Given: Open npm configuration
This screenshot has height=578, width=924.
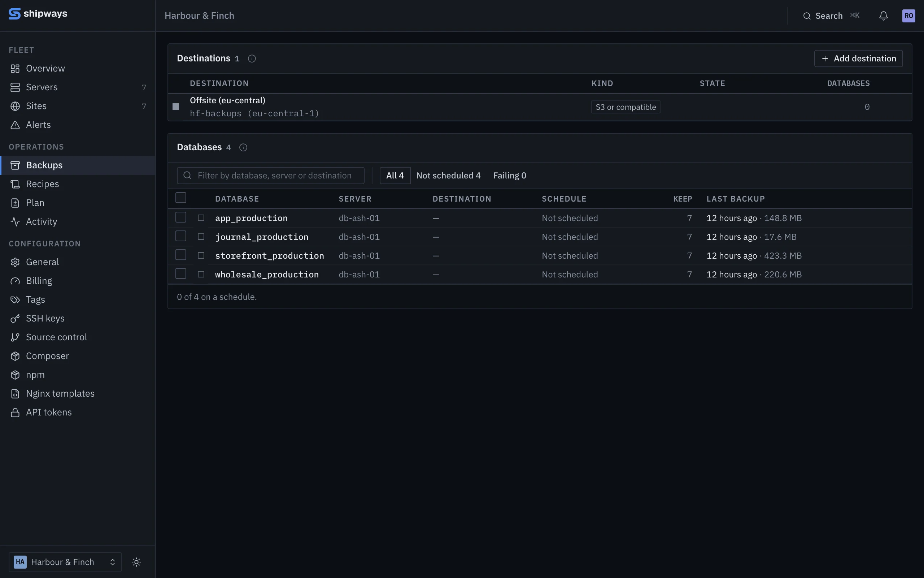Looking at the screenshot, I should [x=78, y=374].
